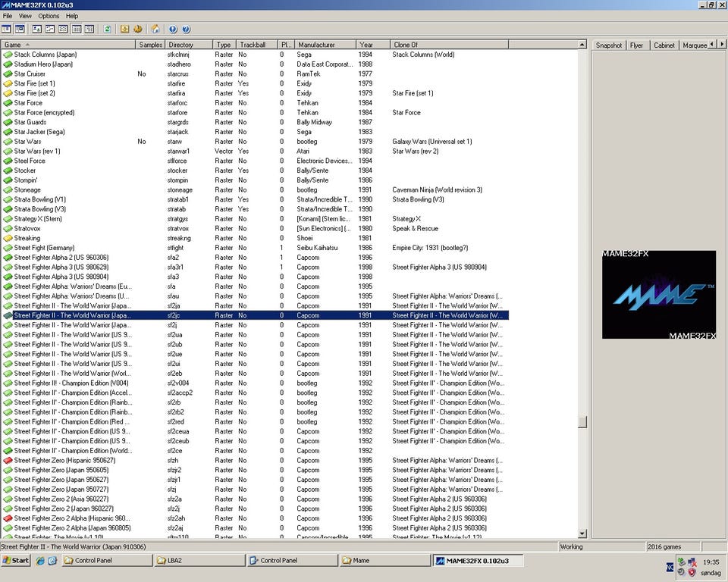Toggle the folder list toolbar icon
The width and height of the screenshot is (728, 582).
coord(6,30)
